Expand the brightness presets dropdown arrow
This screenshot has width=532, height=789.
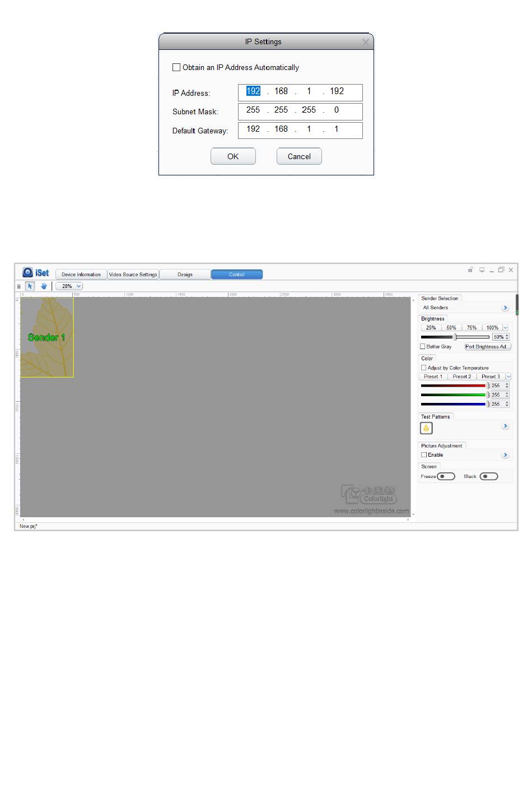[x=506, y=328]
